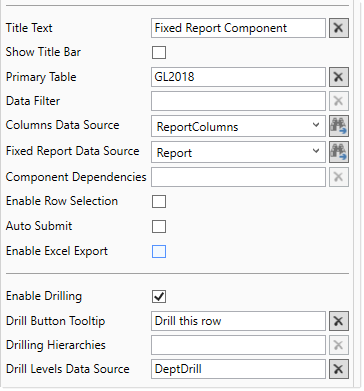Viewport: 364px width, 391px height.
Task: Clear the Primary Table value with X icon
Action: click(x=339, y=77)
